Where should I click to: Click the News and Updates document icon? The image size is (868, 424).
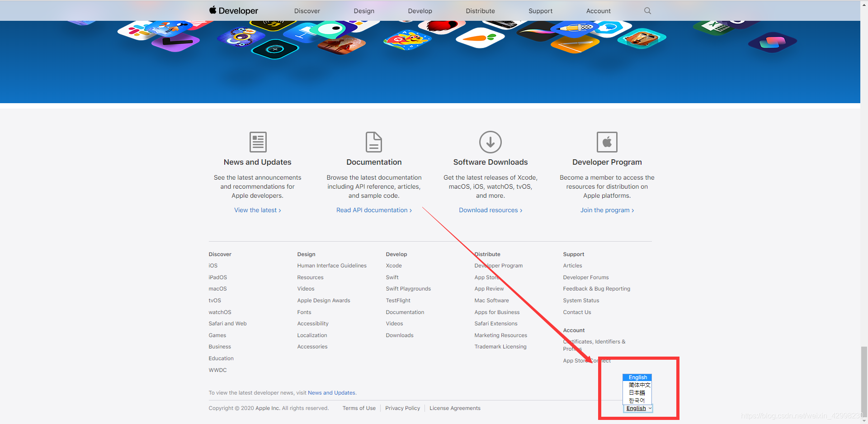pos(258,142)
